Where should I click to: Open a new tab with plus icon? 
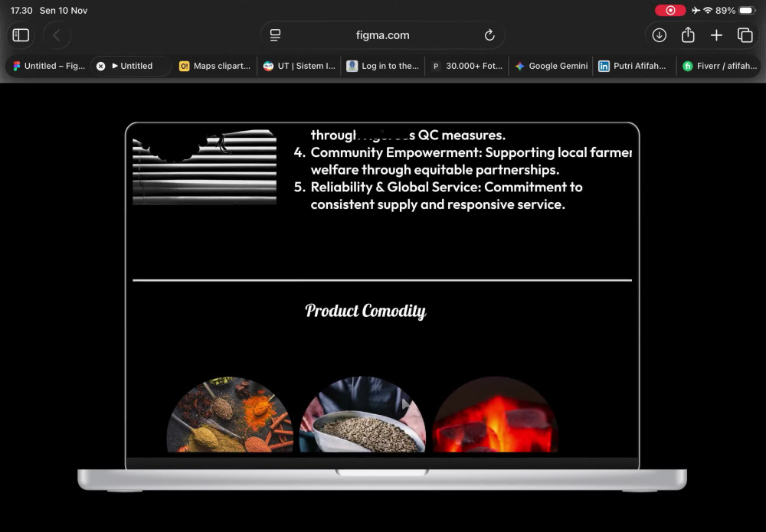coord(716,35)
